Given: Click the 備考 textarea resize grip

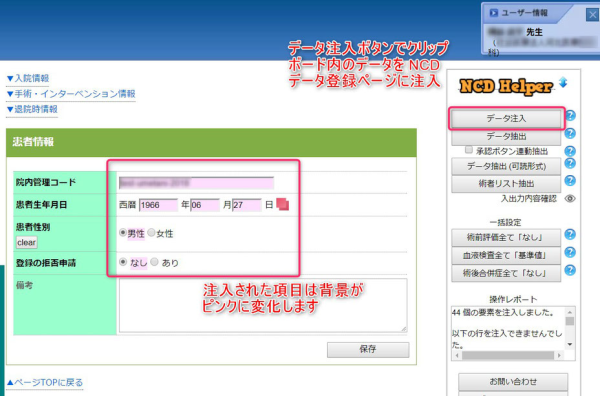Looking at the screenshot, I should (x=404, y=329).
